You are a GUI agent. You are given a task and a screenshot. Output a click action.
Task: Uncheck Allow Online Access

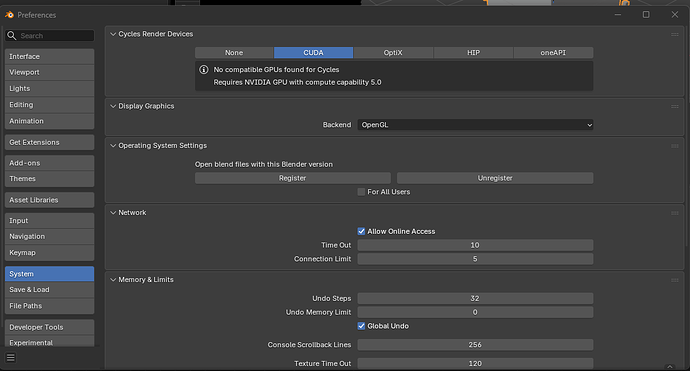point(361,231)
